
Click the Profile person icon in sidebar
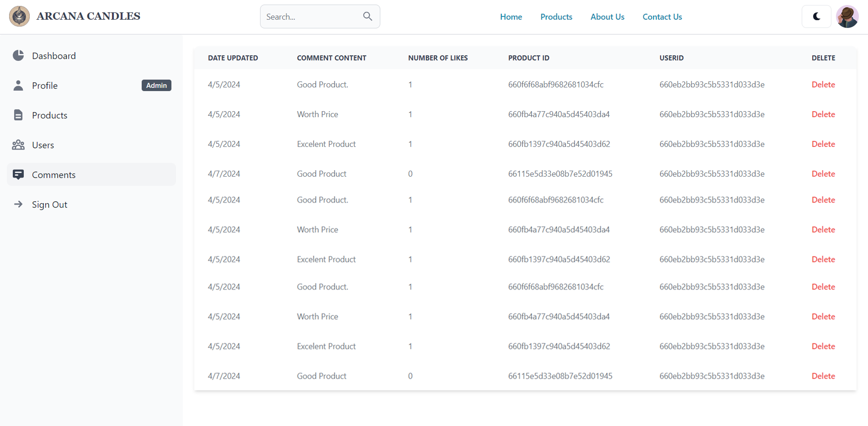tap(18, 86)
